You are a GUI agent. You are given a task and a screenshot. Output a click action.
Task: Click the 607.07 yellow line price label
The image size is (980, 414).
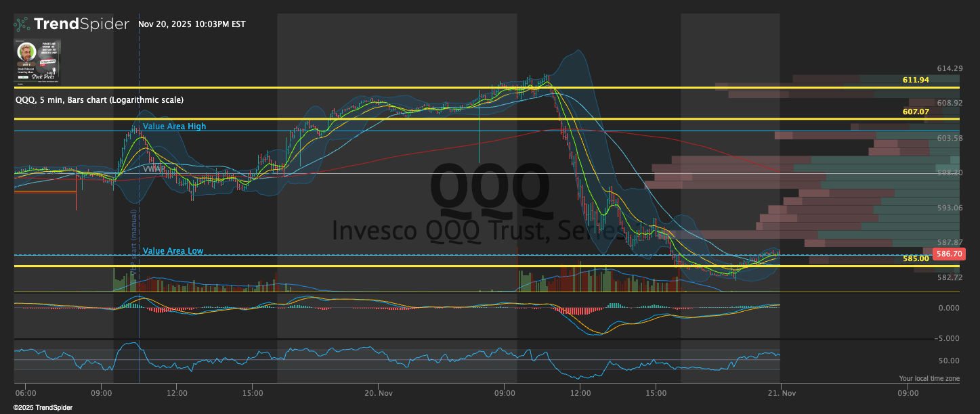915,112
